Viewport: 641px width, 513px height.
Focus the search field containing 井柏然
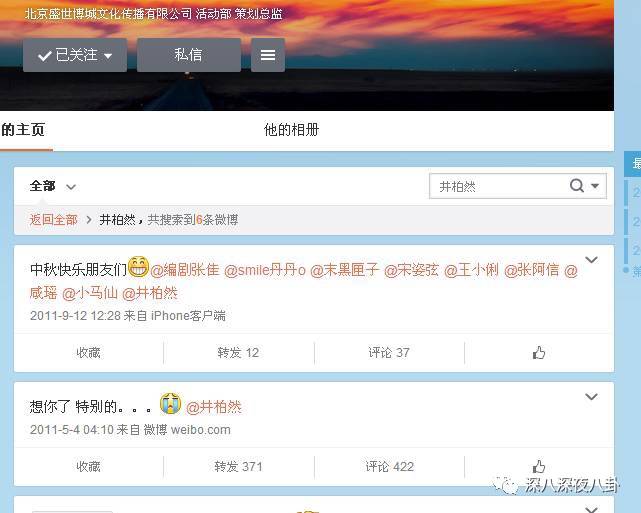[499, 186]
